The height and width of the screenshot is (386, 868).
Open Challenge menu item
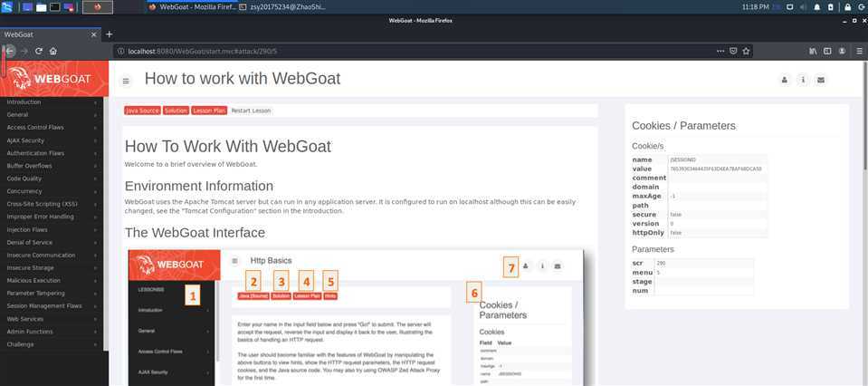click(x=52, y=344)
